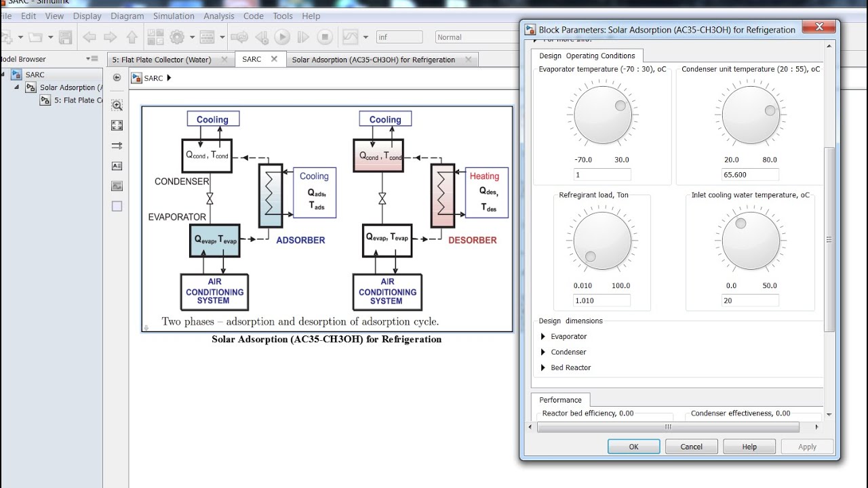Open the Model Explorer toolbar icon
The height and width of the screenshot is (488, 868).
[208, 37]
